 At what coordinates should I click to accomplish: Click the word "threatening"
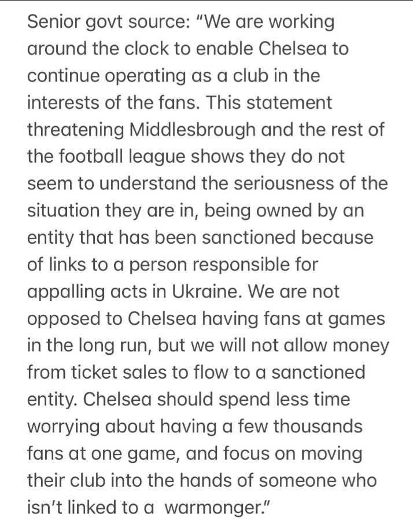coord(75,131)
